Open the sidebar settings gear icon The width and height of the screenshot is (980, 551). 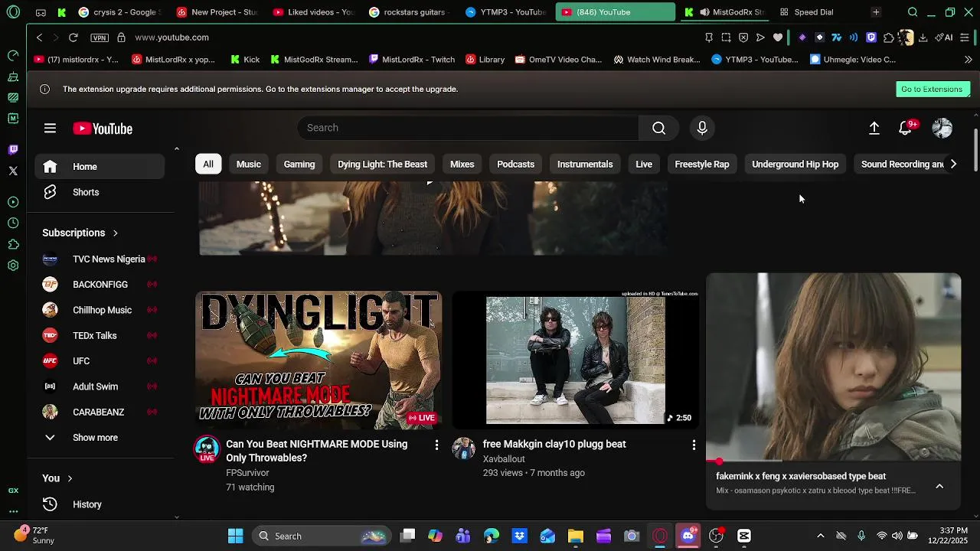(13, 266)
